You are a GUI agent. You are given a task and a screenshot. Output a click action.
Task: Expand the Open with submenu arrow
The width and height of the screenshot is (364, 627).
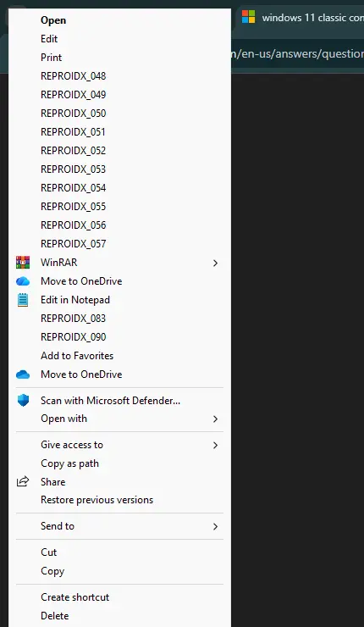pyautogui.click(x=215, y=419)
